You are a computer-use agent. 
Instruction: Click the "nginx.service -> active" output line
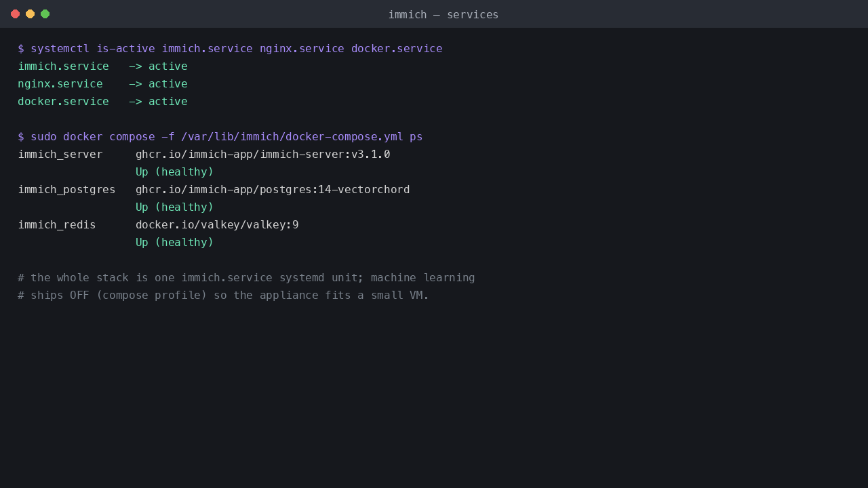pyautogui.click(x=102, y=84)
